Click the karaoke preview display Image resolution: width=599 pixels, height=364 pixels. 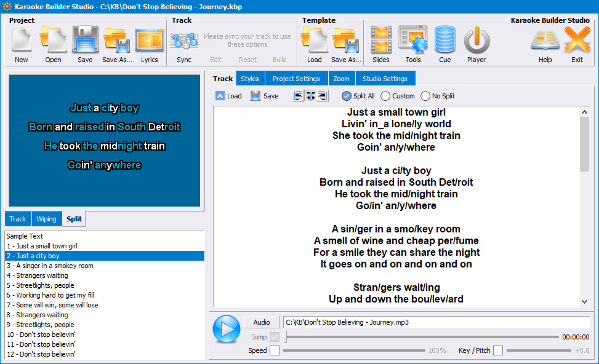(104, 140)
